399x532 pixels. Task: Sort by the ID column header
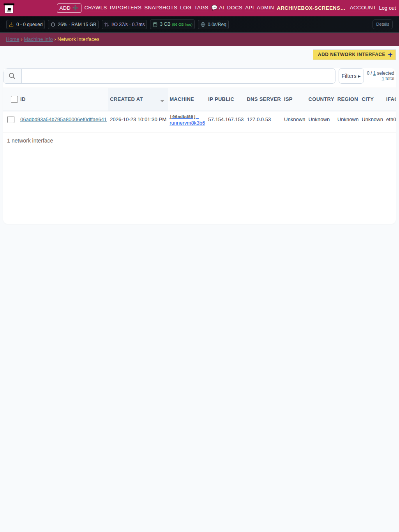pos(23,99)
